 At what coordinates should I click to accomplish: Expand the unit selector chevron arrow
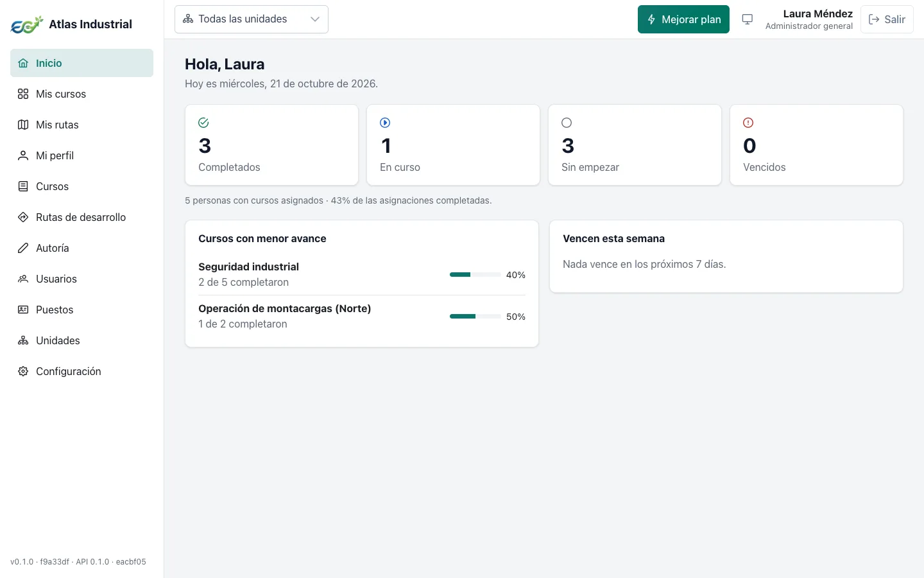click(x=315, y=19)
